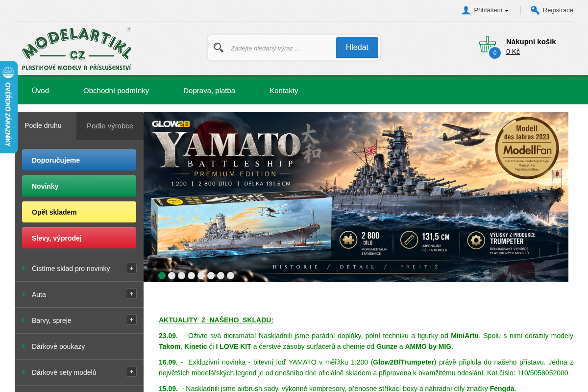The width and height of the screenshot is (588, 392).
Task: Click the 0 Kč basket total
Action: tap(513, 51)
